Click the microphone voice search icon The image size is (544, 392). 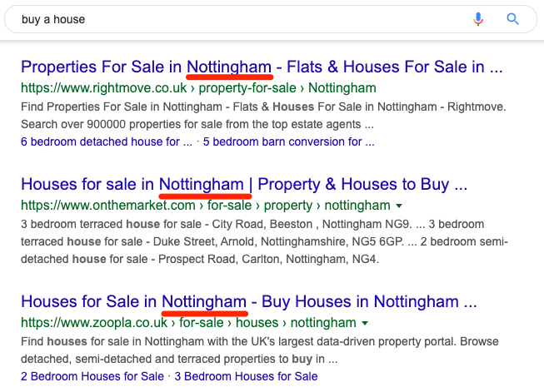click(x=478, y=19)
